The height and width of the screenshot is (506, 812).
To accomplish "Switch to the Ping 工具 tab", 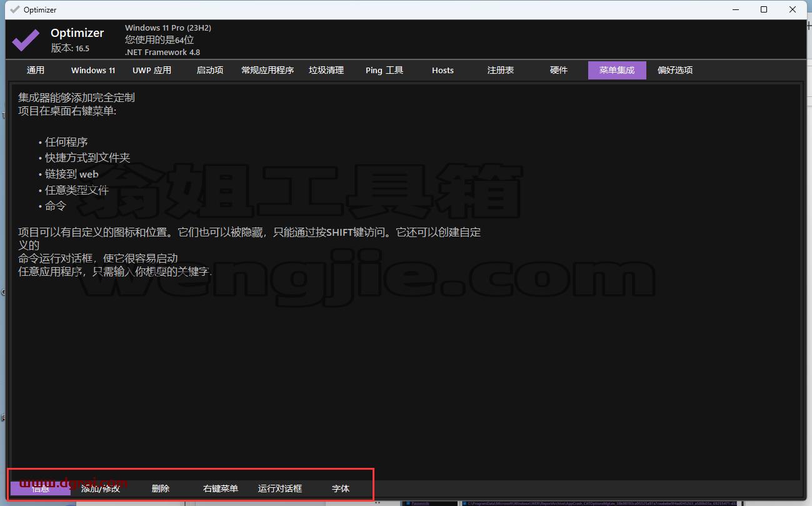I will pyautogui.click(x=384, y=70).
